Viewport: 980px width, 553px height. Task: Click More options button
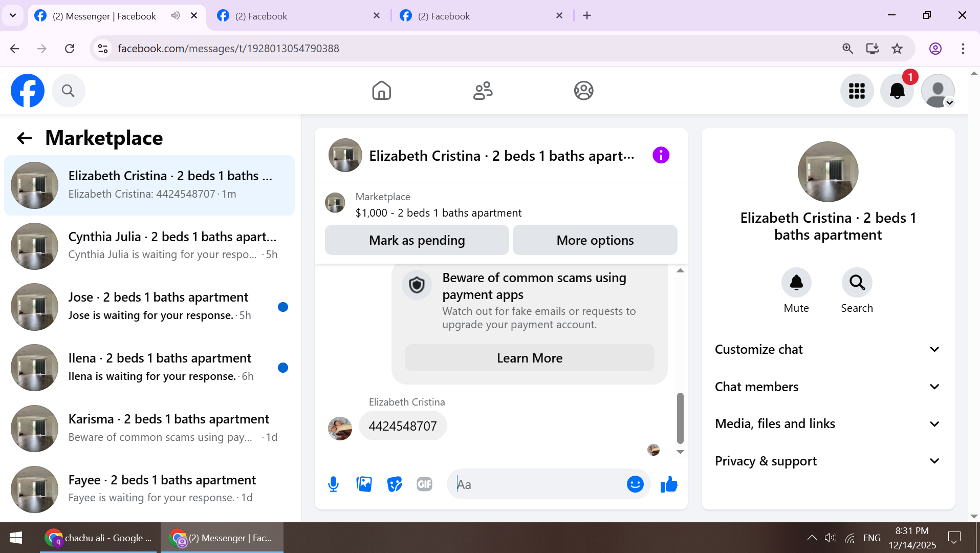coord(595,240)
